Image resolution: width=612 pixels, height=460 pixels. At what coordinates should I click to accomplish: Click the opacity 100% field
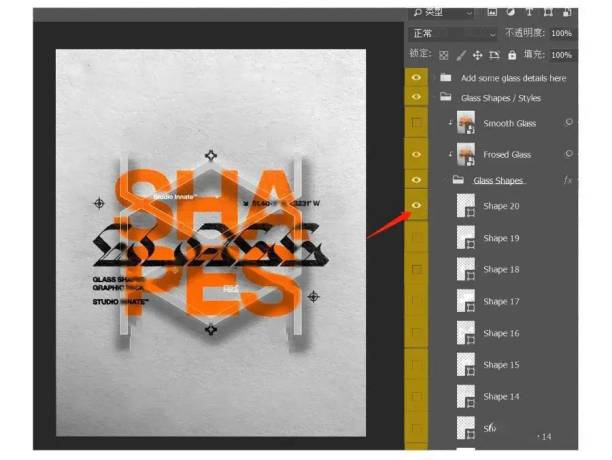[x=561, y=34]
